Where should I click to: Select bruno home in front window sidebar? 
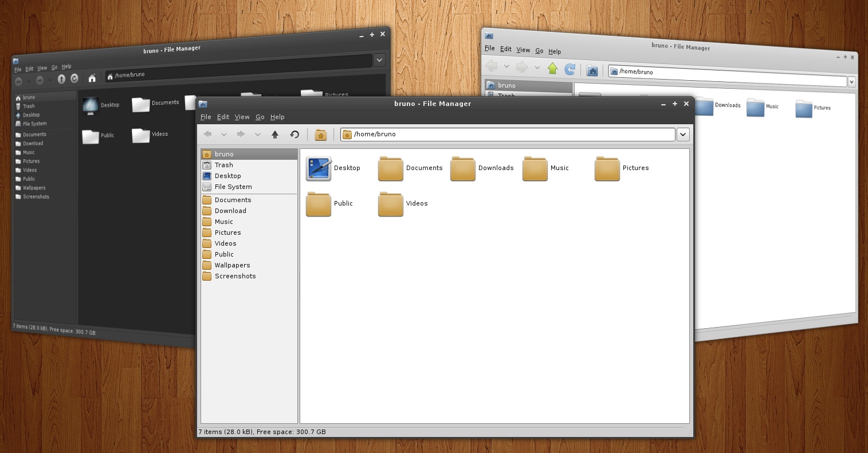pyautogui.click(x=249, y=154)
